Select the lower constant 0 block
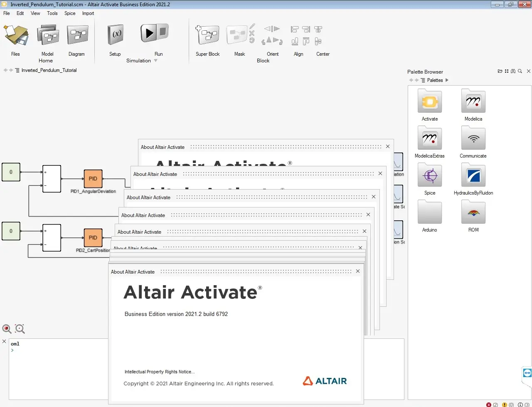The width and height of the screenshot is (532, 407). tap(11, 231)
